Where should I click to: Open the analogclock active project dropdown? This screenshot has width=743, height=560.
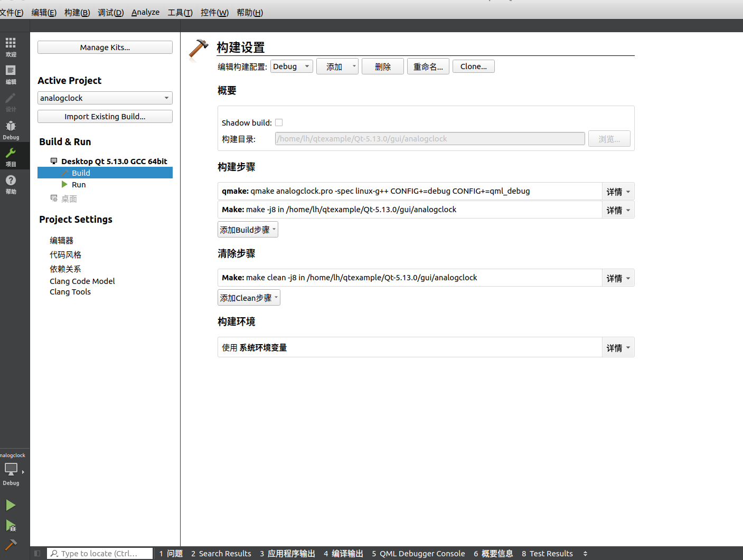(x=105, y=98)
